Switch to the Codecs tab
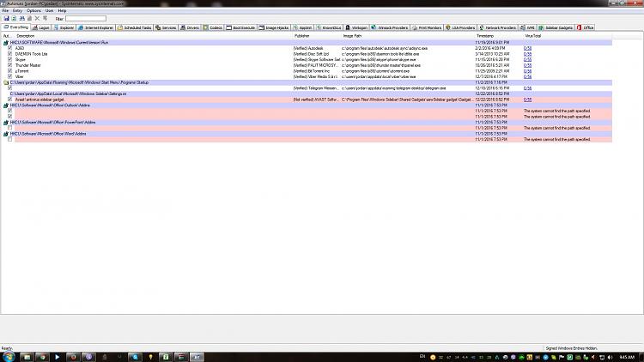644x362 pixels. coord(213,27)
